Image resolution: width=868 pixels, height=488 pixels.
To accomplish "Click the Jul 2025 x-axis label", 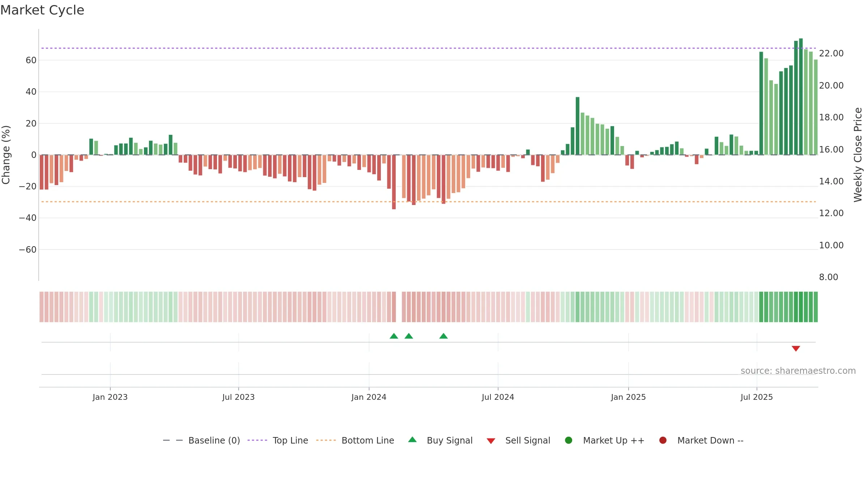I will click(757, 397).
